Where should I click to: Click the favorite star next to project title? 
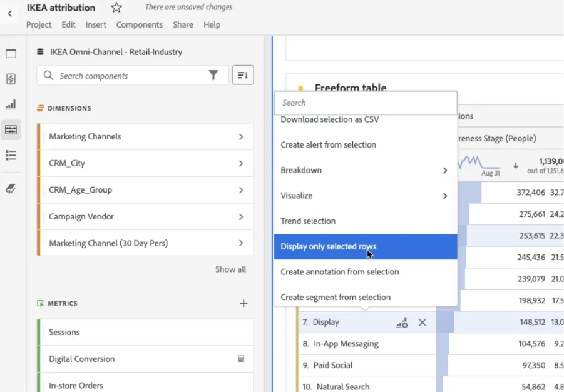tap(116, 7)
